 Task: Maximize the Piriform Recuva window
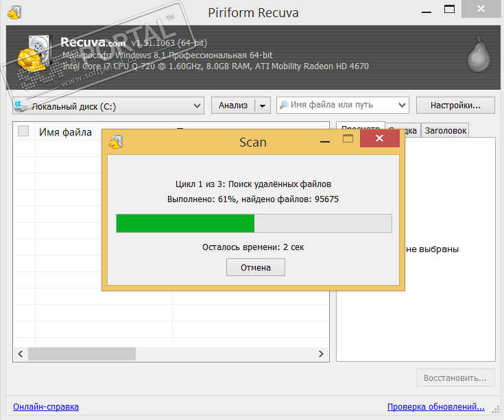tap(449, 9)
